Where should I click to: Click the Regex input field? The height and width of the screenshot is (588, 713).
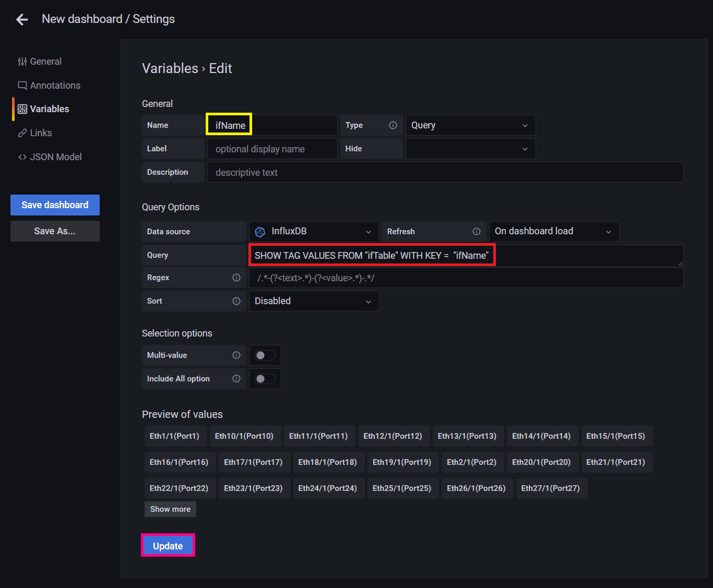[x=466, y=278]
